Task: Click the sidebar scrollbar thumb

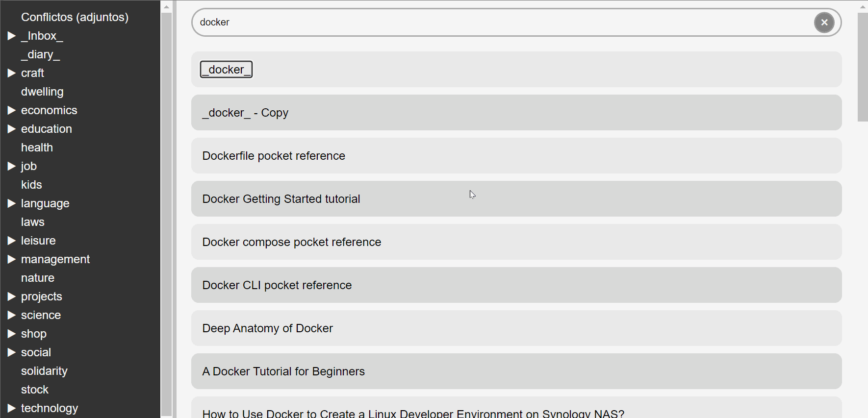Action: tap(166, 214)
